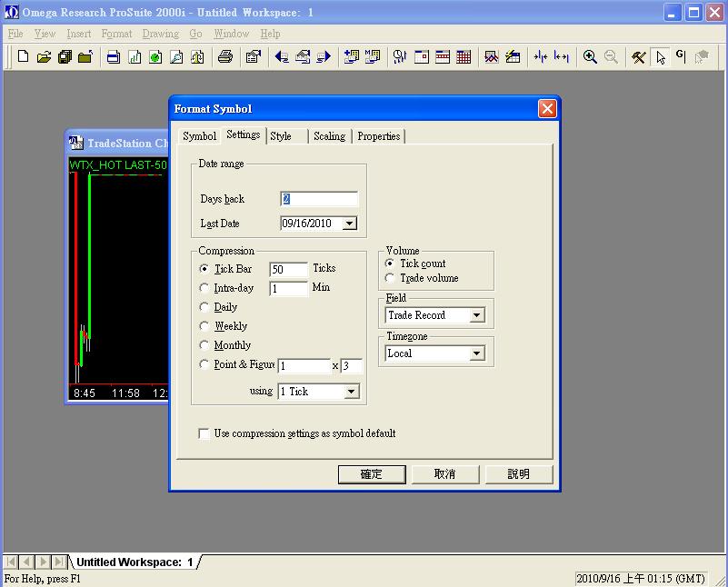
Task: Click the outward arrows bar spacing icon
Action: coord(562,56)
